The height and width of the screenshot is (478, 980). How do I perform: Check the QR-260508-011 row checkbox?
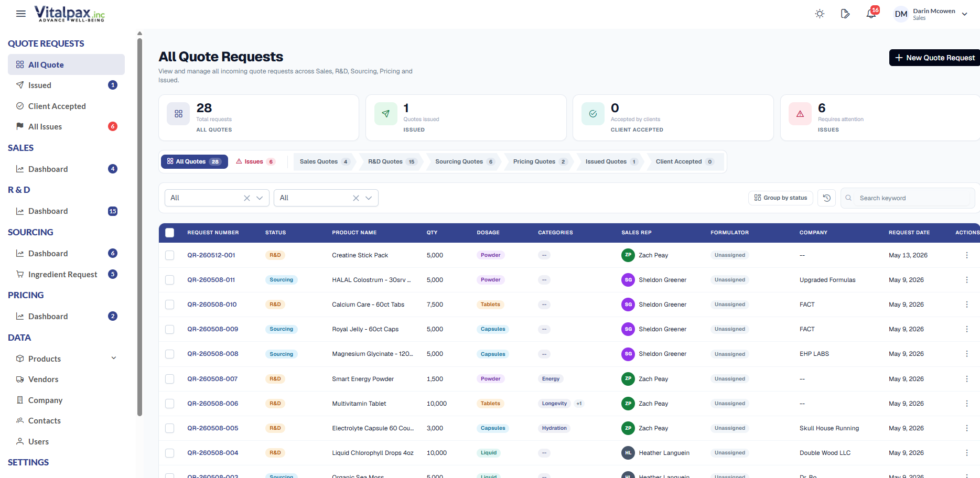[170, 280]
